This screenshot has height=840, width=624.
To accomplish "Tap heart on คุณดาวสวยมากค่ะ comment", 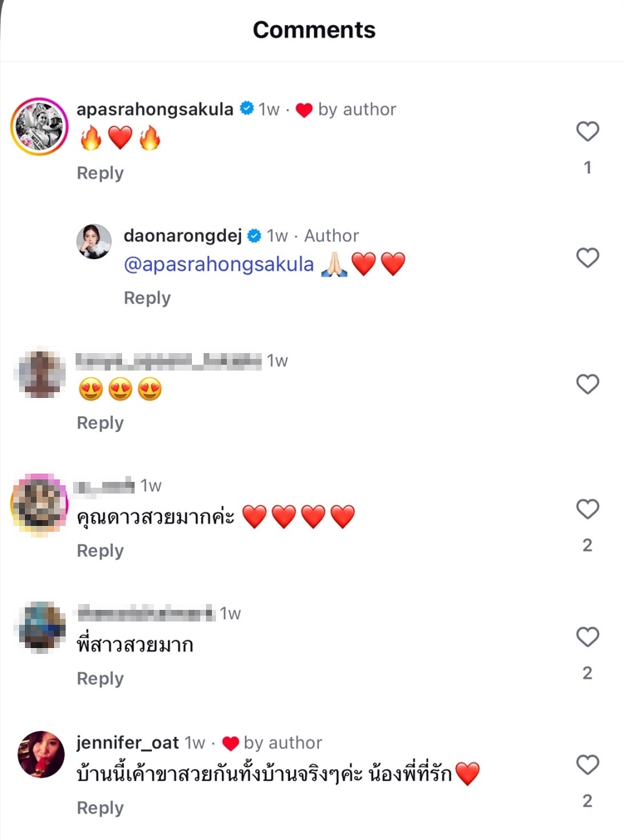I will tap(587, 509).
